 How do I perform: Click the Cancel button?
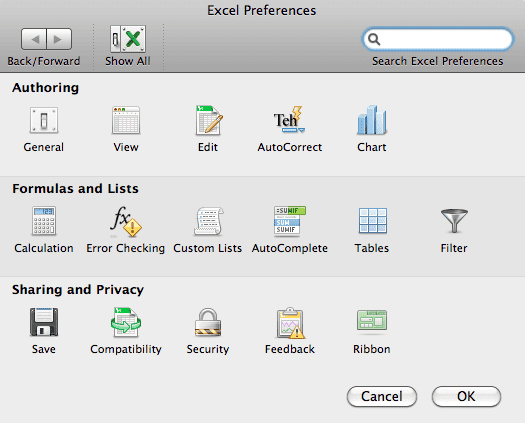(382, 397)
